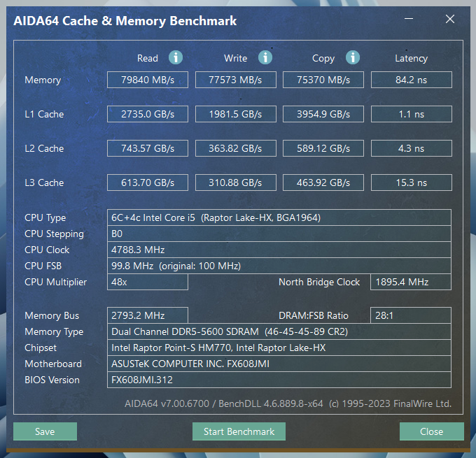This screenshot has width=476, height=458.
Task: Save the benchmark results
Action: pyautogui.click(x=45, y=431)
